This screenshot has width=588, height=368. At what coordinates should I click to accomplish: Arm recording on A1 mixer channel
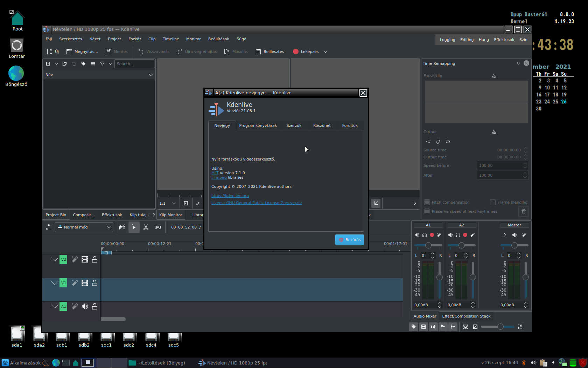pos(432,235)
